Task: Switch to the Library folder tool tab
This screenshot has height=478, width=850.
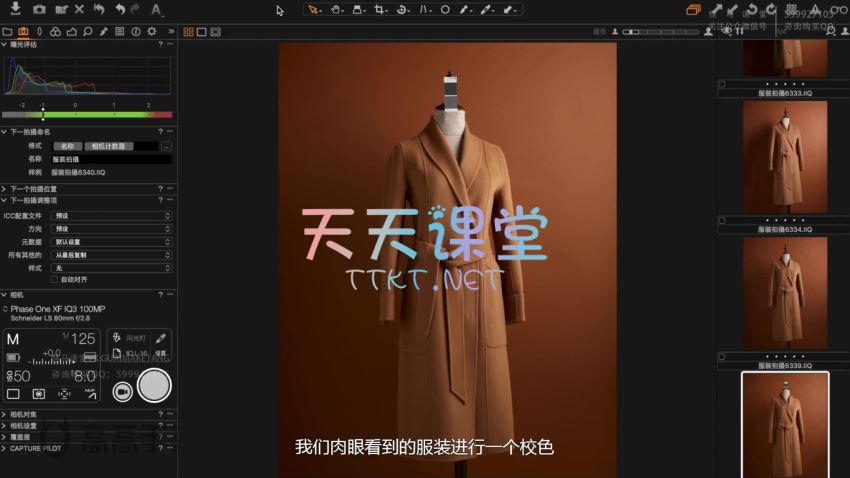Action: pyautogui.click(x=7, y=32)
